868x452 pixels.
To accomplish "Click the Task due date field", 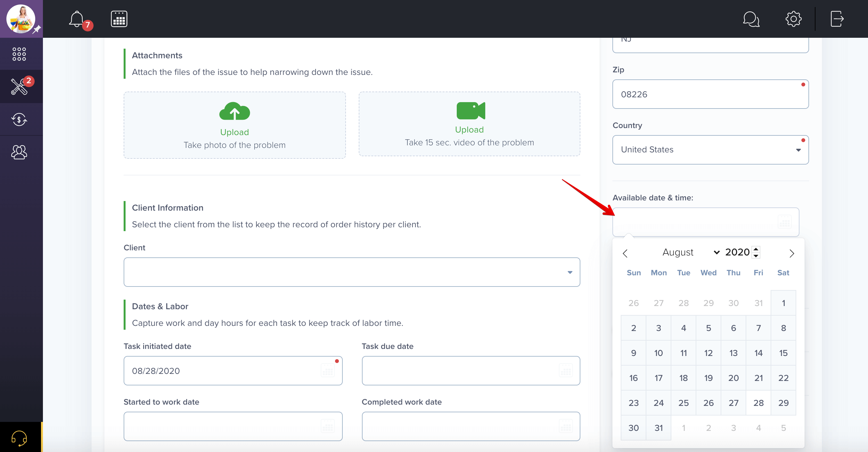I will click(x=471, y=370).
